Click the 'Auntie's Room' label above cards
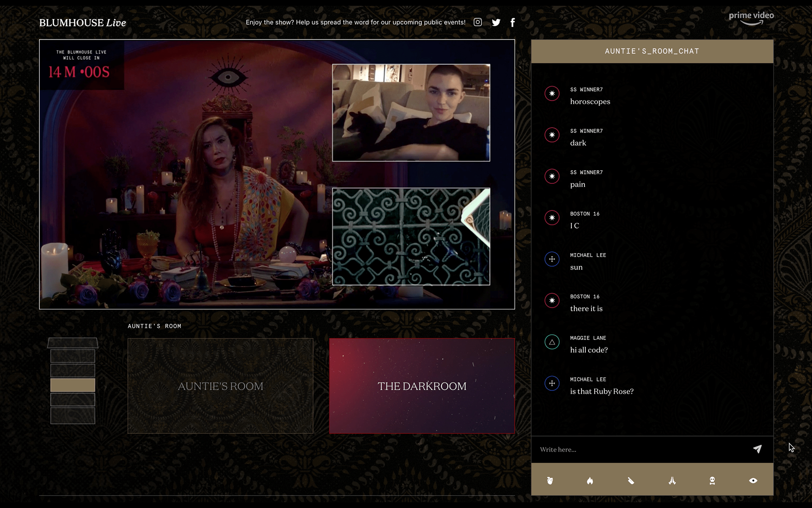Image resolution: width=812 pixels, height=508 pixels. 154,326
